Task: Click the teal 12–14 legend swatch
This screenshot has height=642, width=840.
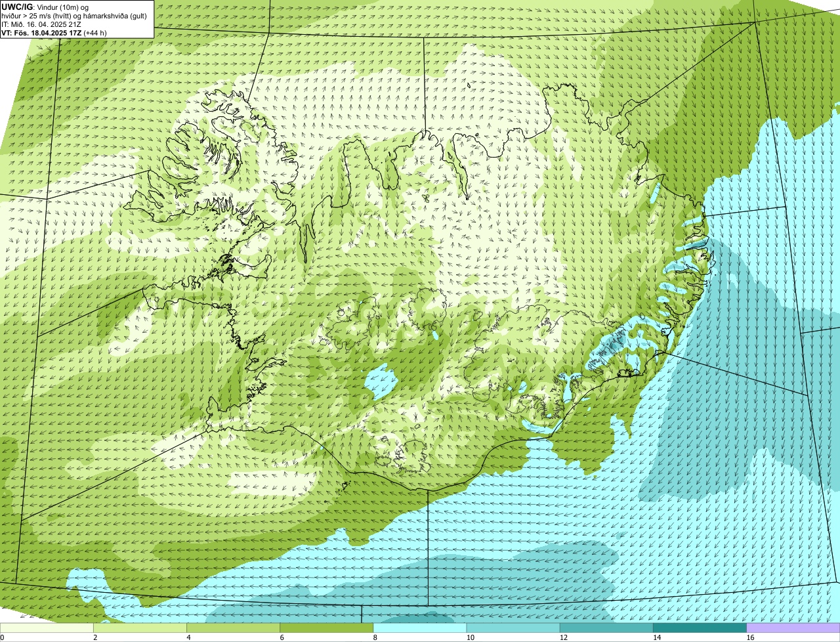Action: [x=606, y=628]
